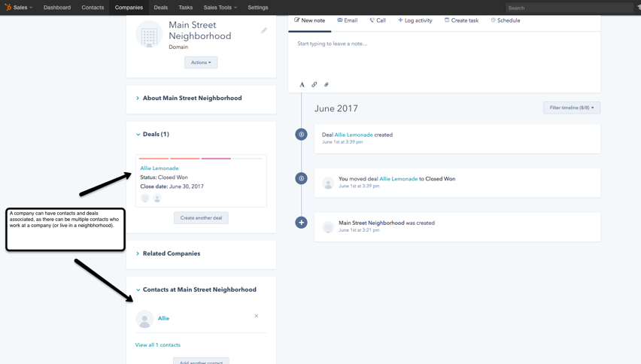Switch to the Schedule tab
641x364 pixels.
tap(506, 20)
